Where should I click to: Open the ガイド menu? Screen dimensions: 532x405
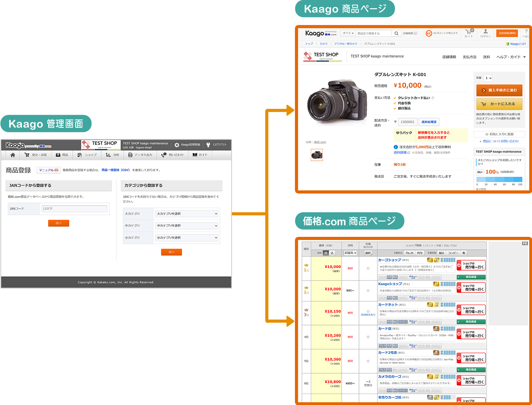click(200, 155)
